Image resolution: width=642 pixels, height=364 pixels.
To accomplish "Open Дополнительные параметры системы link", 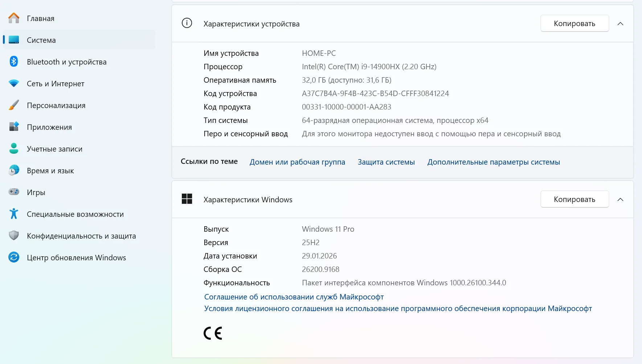I will (494, 162).
